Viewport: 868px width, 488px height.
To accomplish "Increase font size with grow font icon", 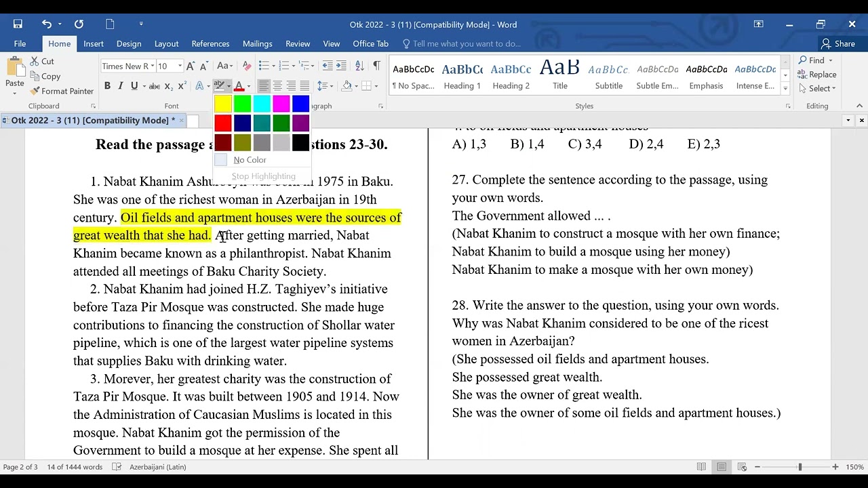I will pos(191,66).
